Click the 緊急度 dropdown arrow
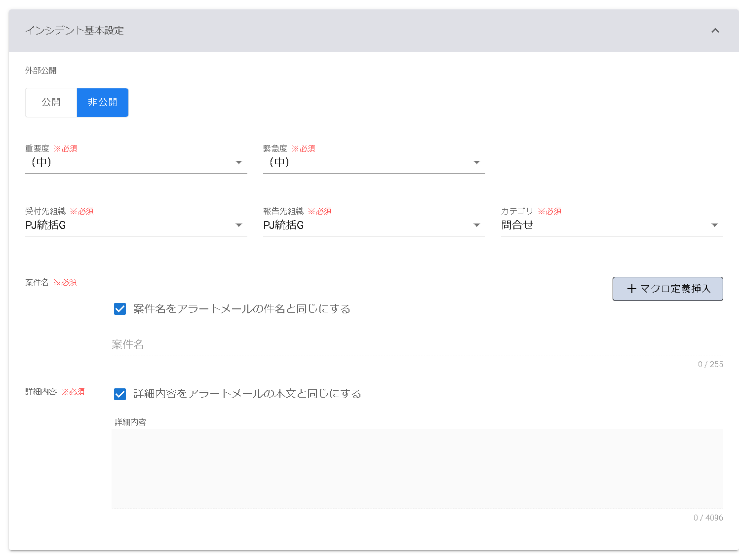 click(x=477, y=162)
